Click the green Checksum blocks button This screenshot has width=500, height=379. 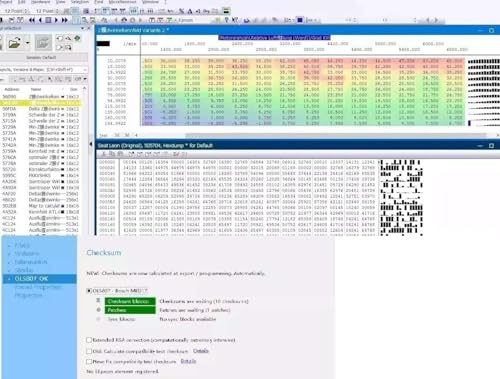[x=130, y=301]
